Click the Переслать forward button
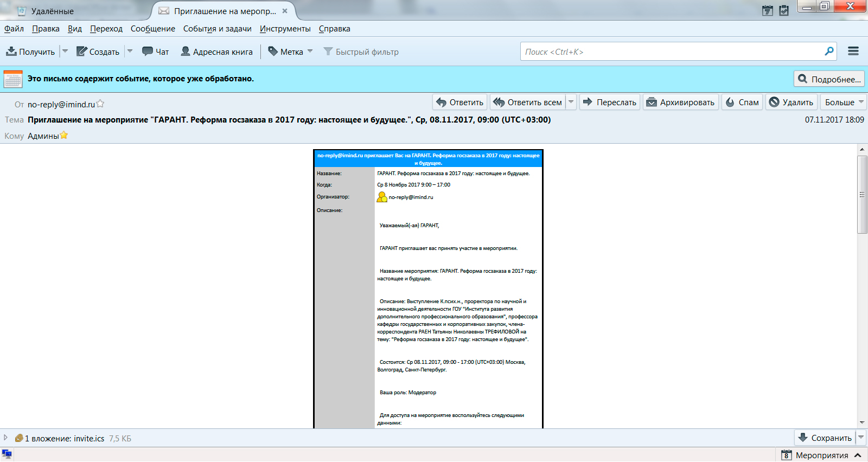868x462 pixels. 610,102
